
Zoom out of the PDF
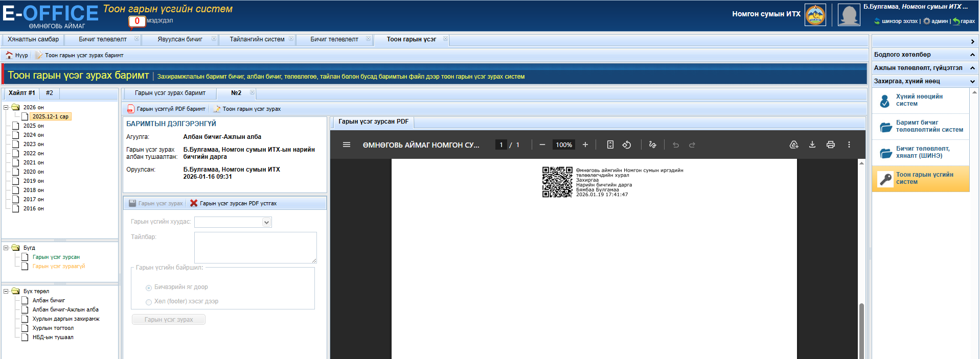coord(542,145)
